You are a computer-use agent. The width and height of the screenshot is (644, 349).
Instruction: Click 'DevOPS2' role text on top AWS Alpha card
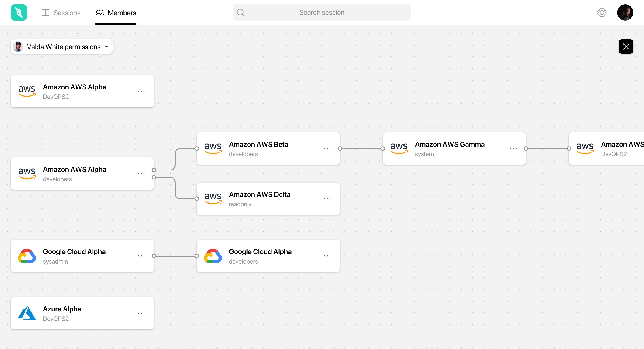click(56, 97)
